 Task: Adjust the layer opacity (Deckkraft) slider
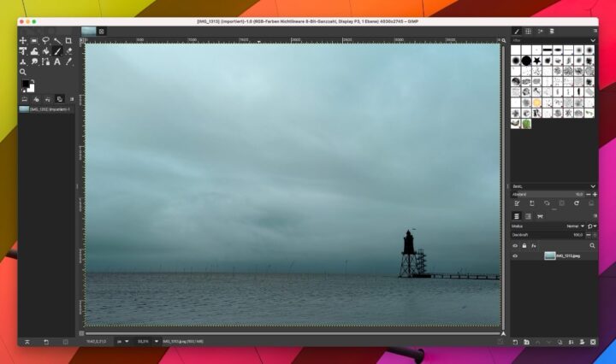tap(548, 235)
